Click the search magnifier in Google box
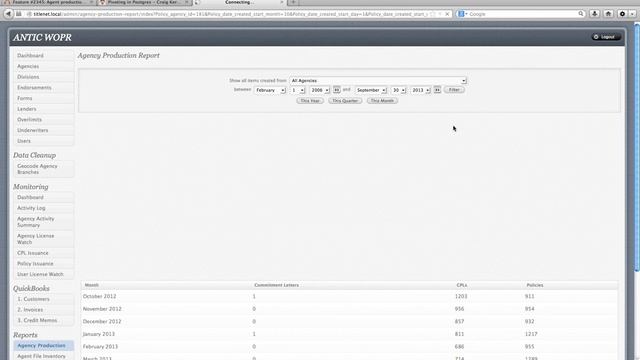640x360 pixels. coord(580,14)
